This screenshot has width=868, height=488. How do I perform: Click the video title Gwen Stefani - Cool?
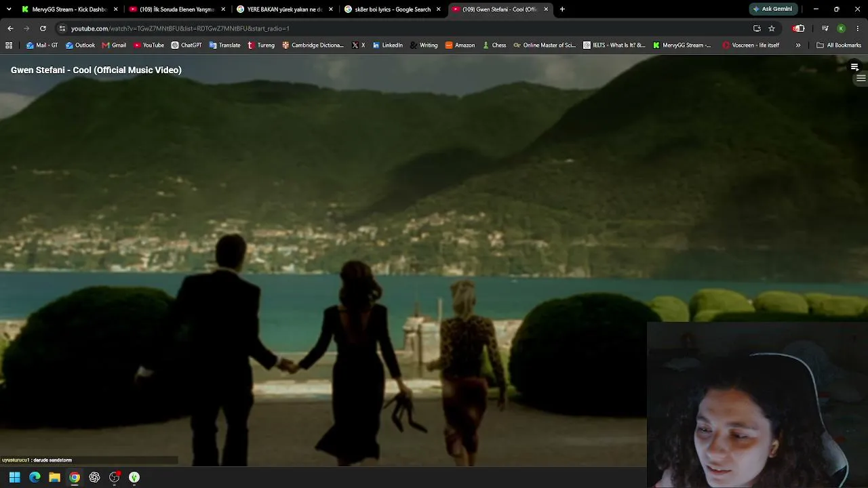[x=96, y=70]
